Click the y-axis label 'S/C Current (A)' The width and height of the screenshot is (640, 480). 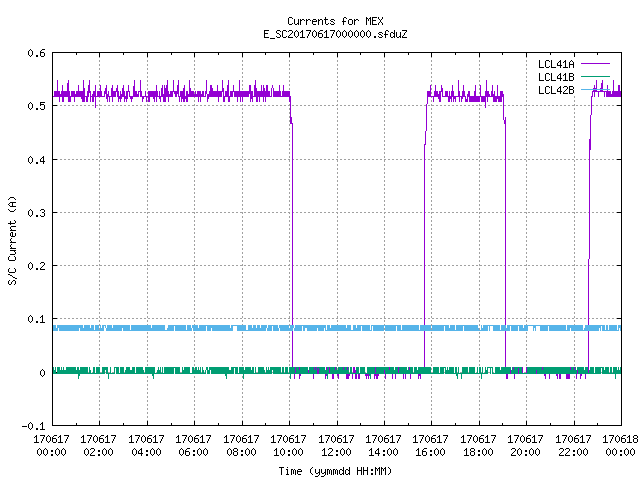click(x=12, y=240)
